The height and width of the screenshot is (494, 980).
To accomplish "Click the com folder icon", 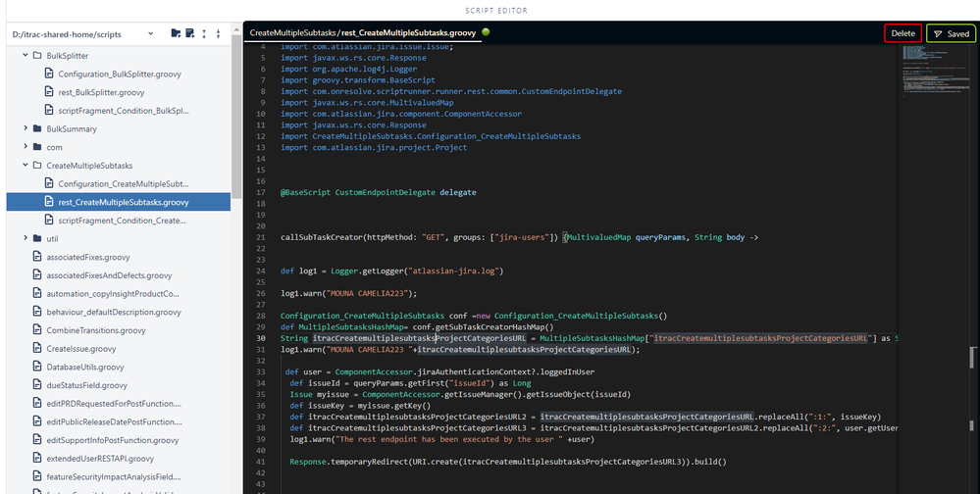I will [37, 147].
